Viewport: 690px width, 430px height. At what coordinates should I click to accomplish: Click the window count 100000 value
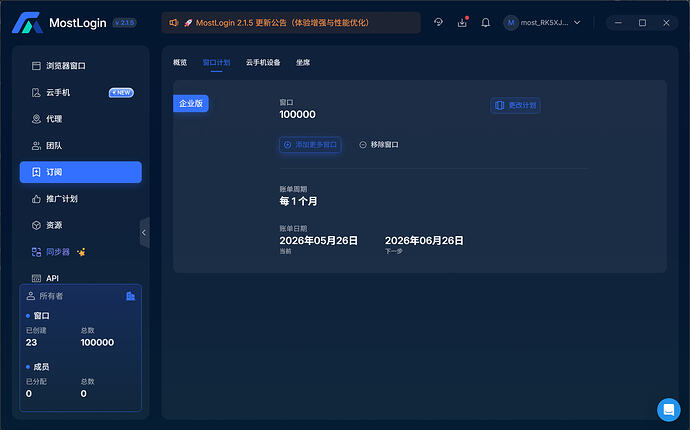click(x=297, y=114)
